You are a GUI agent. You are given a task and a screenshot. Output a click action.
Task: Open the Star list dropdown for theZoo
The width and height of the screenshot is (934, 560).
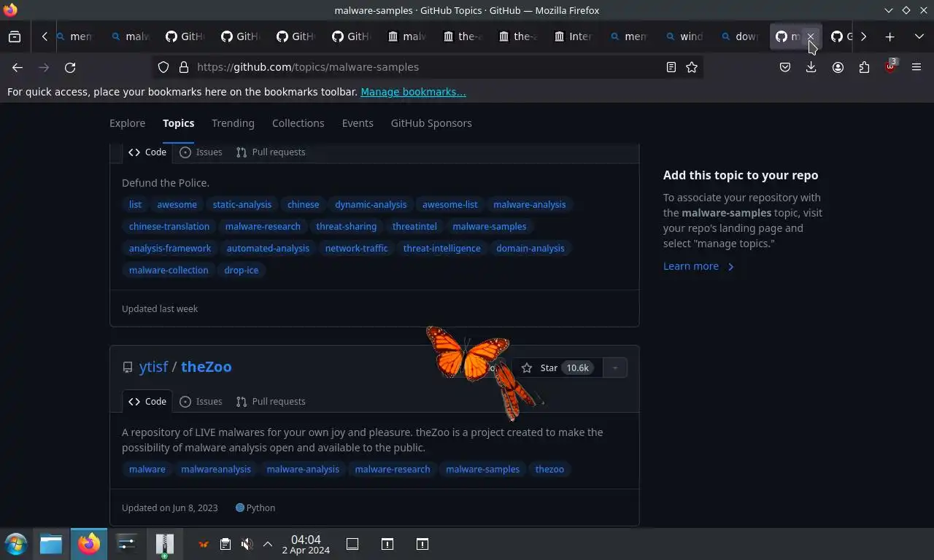click(615, 368)
